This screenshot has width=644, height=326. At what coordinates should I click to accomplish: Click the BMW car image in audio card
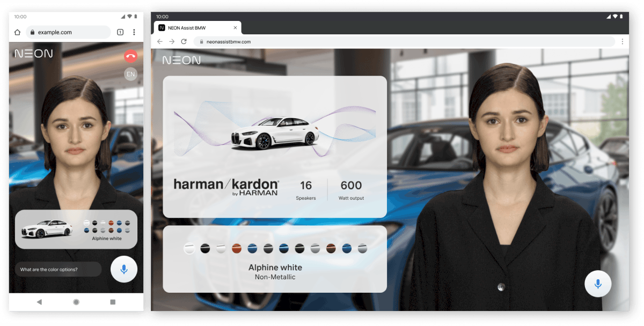click(x=274, y=132)
